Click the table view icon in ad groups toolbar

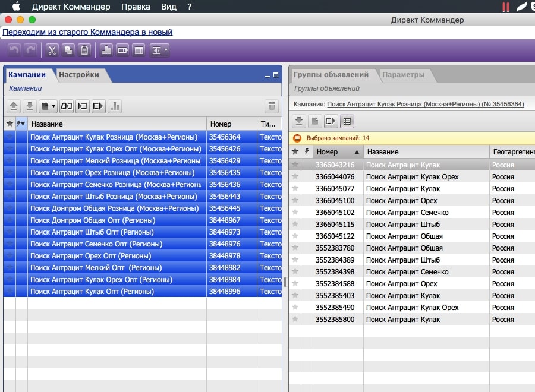pyautogui.click(x=347, y=121)
